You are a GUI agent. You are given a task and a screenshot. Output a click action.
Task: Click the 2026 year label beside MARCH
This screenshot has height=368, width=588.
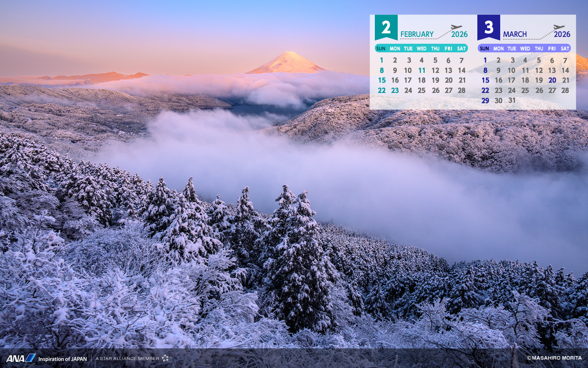562,34
